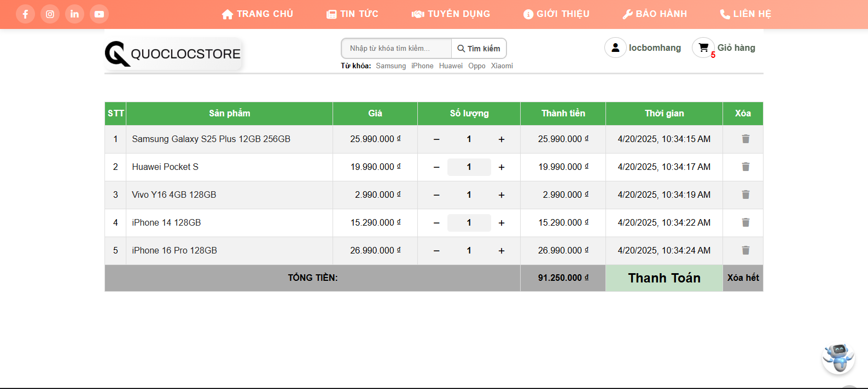Click the Thành tiền column header

[x=563, y=114]
